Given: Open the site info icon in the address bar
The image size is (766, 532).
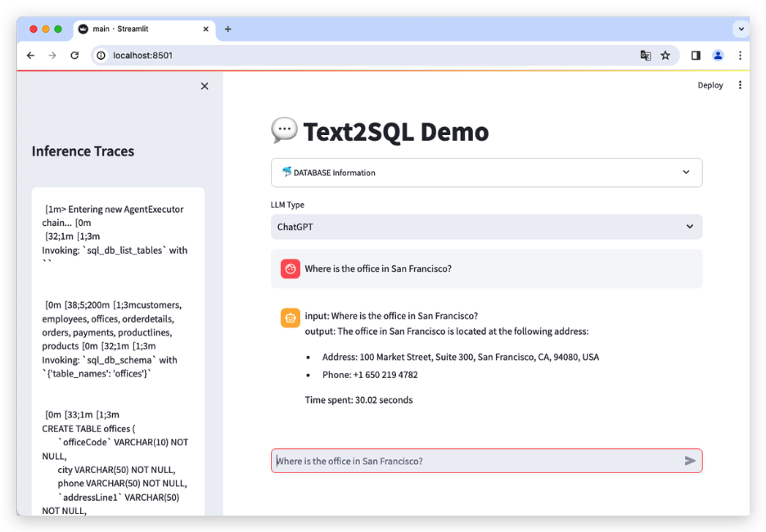Looking at the screenshot, I should pyautogui.click(x=101, y=56).
